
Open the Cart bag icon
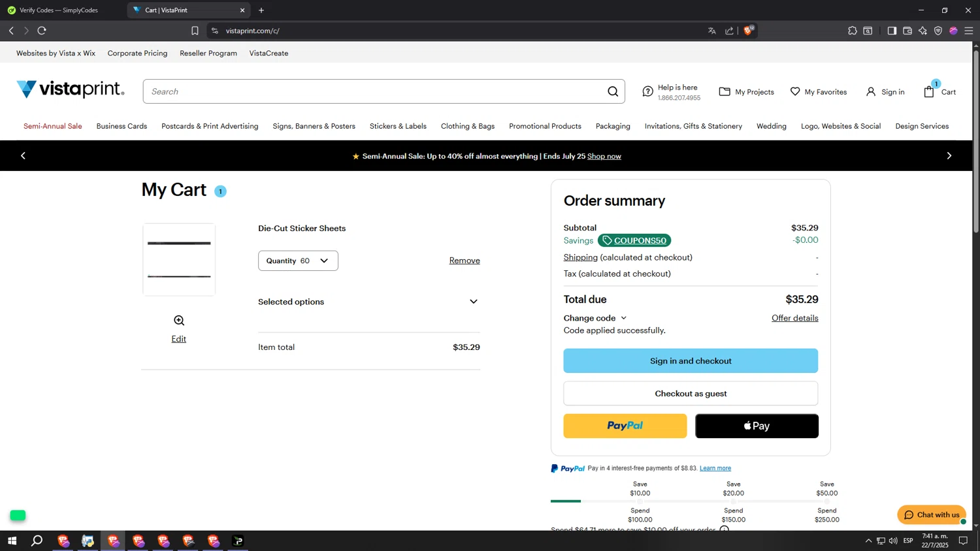[x=929, y=91]
